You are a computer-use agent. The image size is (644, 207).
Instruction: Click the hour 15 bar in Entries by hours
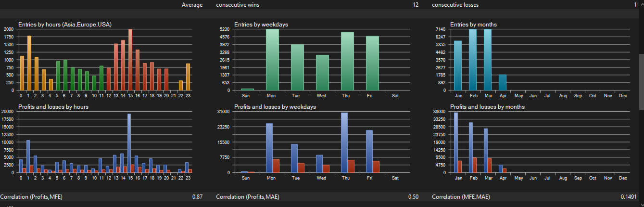click(x=130, y=60)
